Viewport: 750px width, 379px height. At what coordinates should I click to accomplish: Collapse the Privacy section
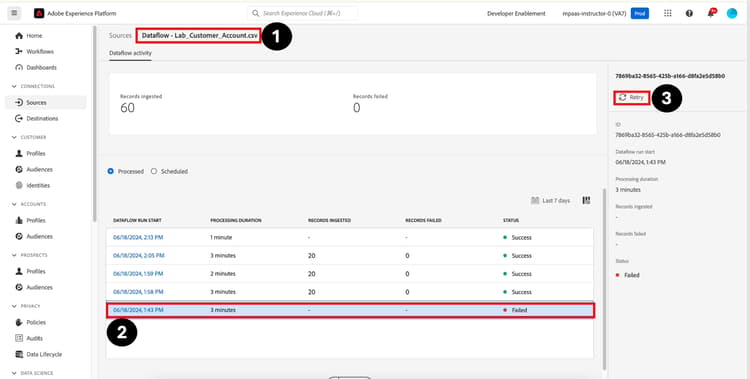point(14,306)
